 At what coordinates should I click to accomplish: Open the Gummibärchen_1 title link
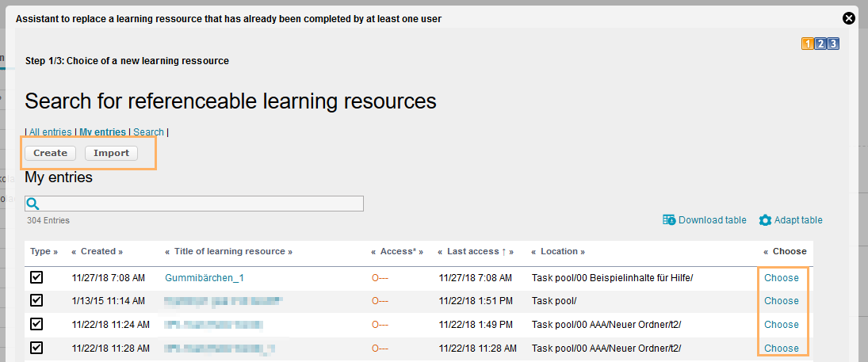tap(205, 278)
